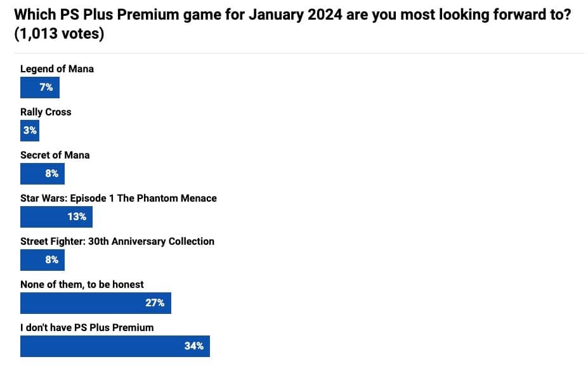Click the Legend of Mana 7% bar
Screen dimensions: 588x371
click(x=40, y=88)
